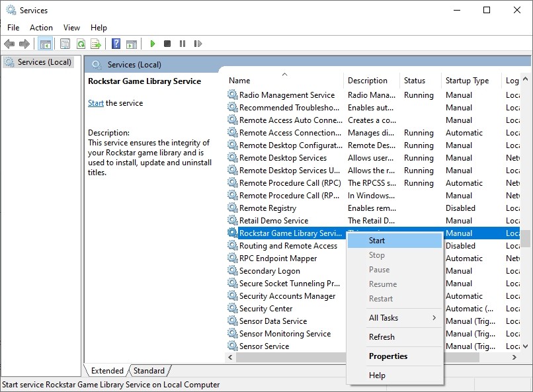The height and width of the screenshot is (392, 533).
Task: Click the Properties sheet toolbar icon
Action: (65, 44)
